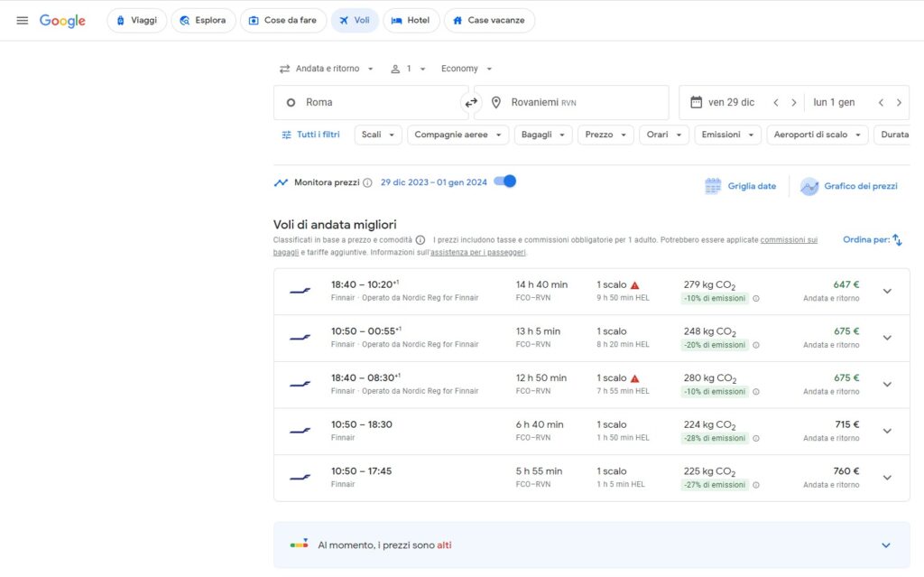Viewport: 924px width, 577px height.
Task: Click Finnair logo on the 760 € flight
Action: coord(300,478)
